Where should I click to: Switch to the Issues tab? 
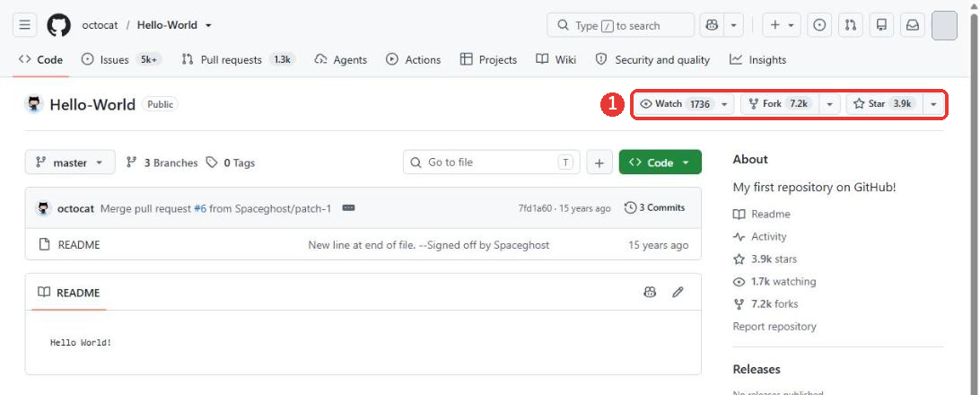click(x=122, y=60)
